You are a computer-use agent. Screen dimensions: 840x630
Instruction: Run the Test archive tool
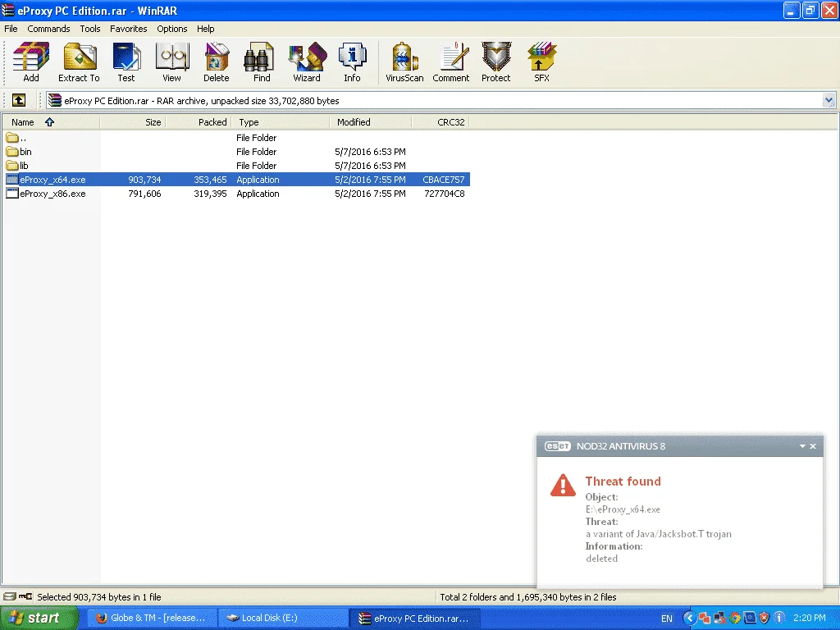click(126, 62)
